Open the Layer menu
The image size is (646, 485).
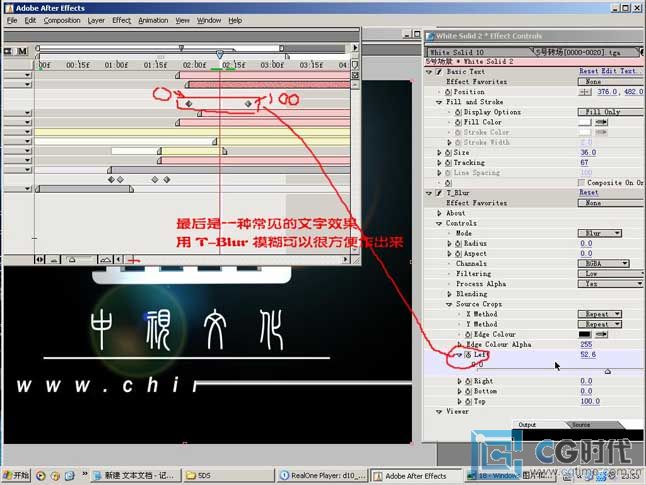pyautogui.click(x=96, y=20)
